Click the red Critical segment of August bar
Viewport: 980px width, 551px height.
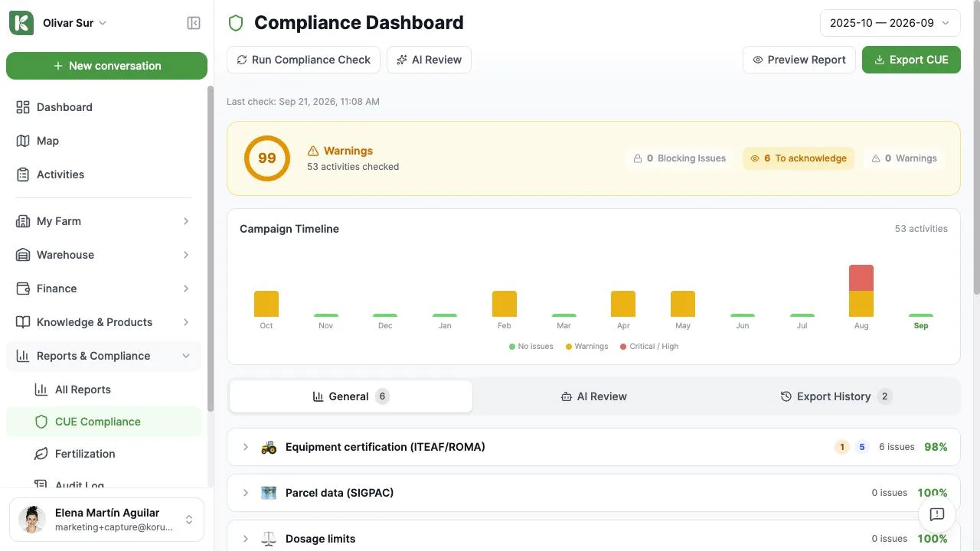click(x=861, y=278)
